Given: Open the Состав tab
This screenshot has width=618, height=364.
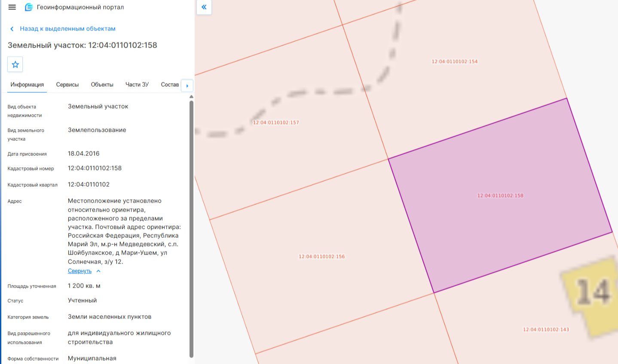Looking at the screenshot, I should [170, 85].
